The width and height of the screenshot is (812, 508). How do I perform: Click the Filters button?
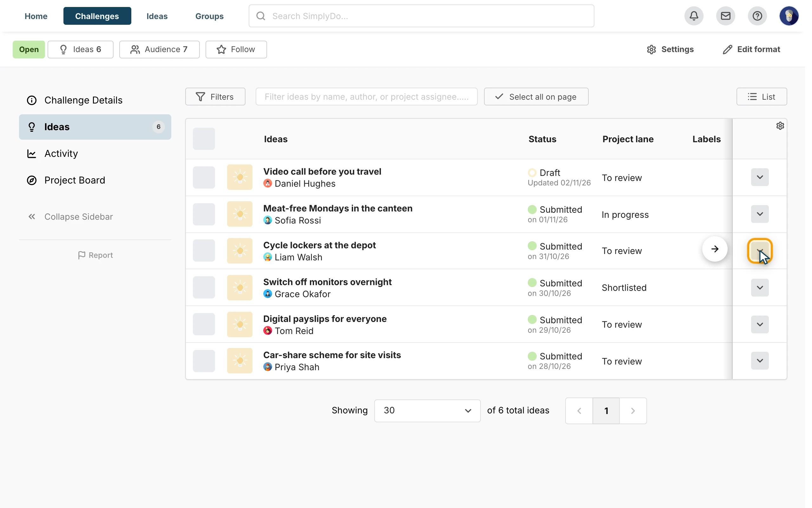tap(215, 97)
